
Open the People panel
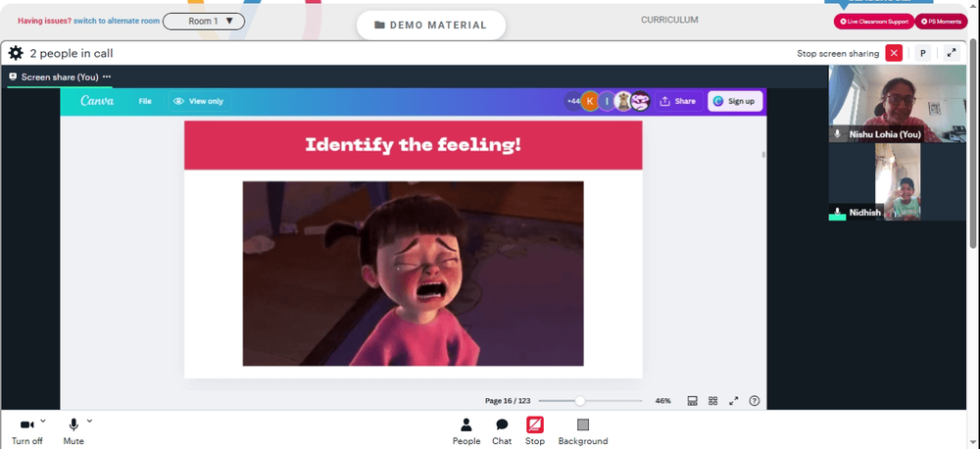pos(466,431)
